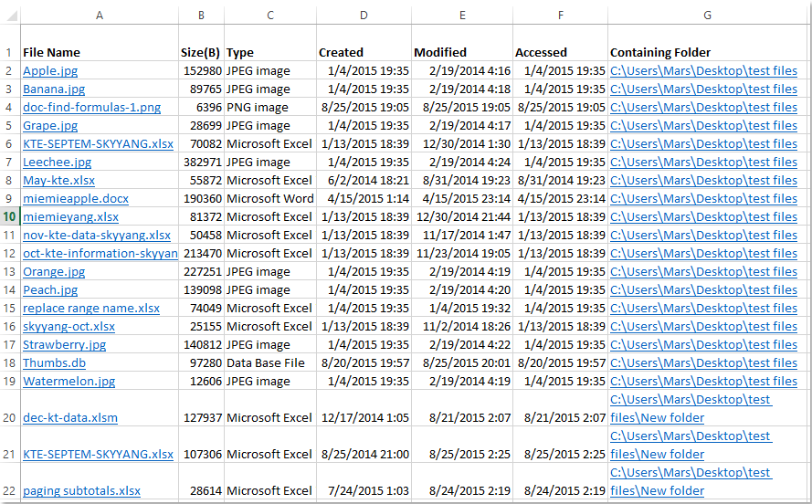Open the miemieapple.docx link
This screenshot has width=812, height=504.
[76, 198]
